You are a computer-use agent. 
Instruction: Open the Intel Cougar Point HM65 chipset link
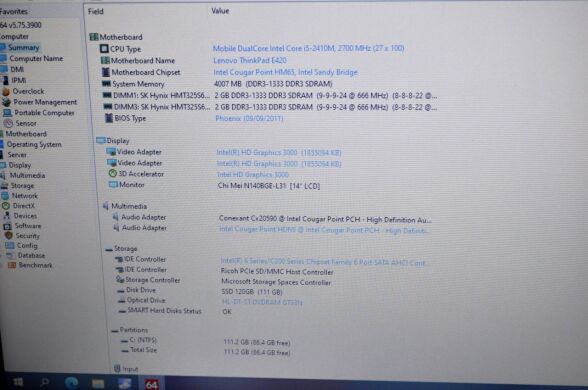(x=285, y=72)
